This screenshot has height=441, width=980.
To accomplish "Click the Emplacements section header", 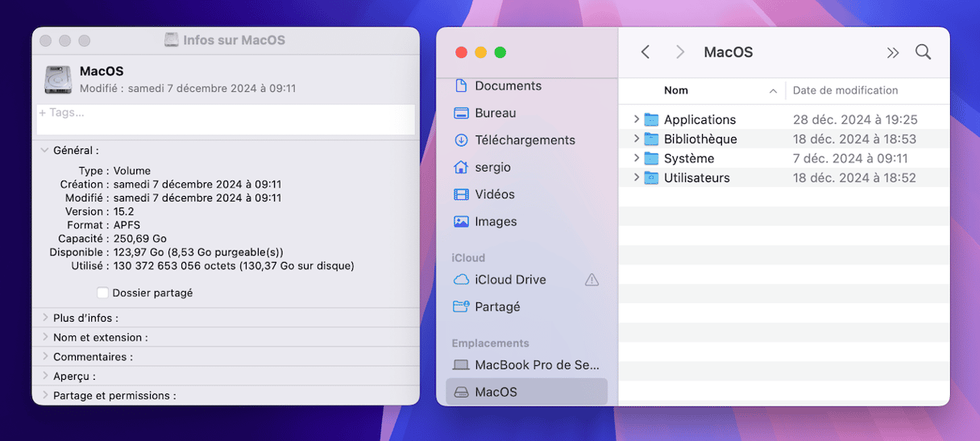I will point(490,343).
